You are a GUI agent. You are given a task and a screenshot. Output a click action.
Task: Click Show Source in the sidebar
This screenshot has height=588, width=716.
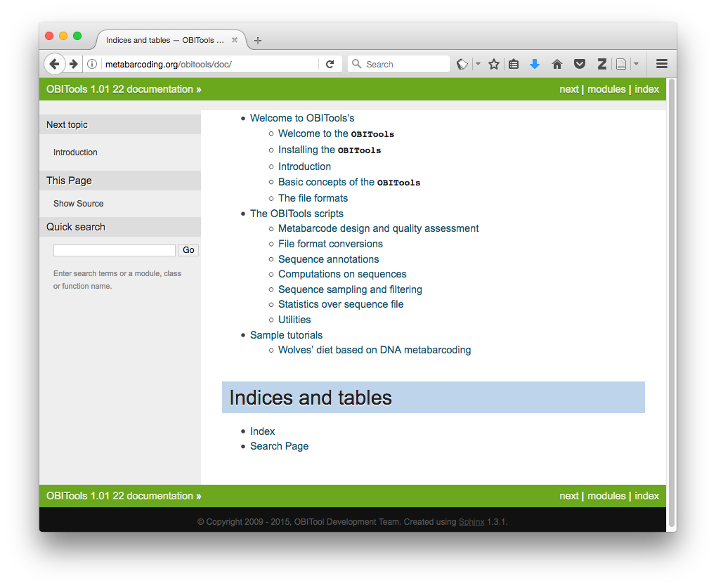(79, 204)
